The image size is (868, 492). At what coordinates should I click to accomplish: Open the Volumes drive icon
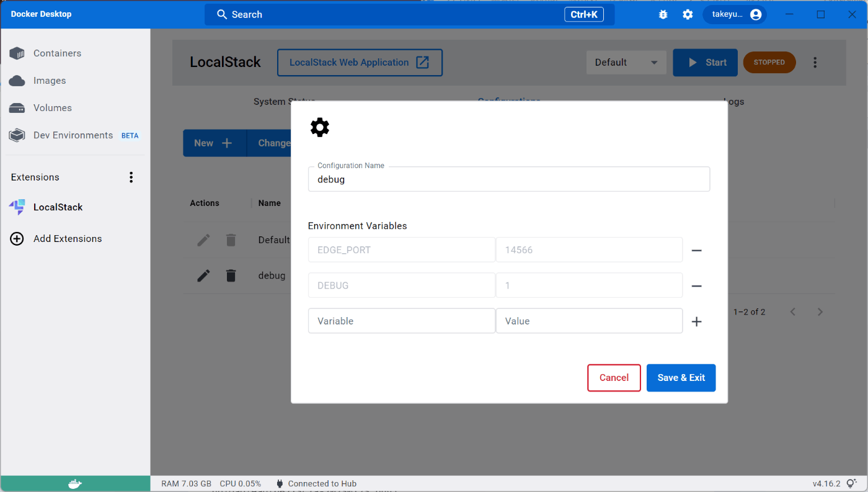pos(17,108)
